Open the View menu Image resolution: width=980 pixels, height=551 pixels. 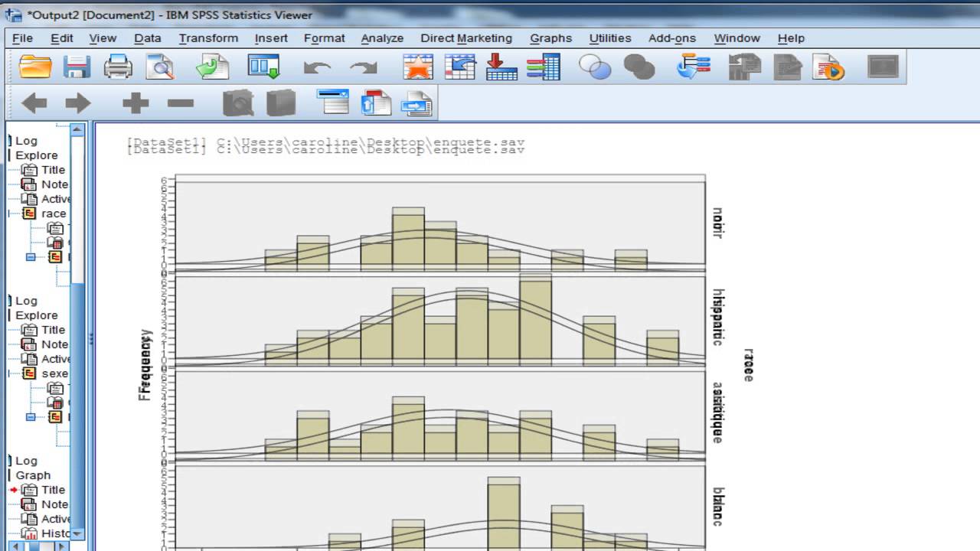[103, 38]
